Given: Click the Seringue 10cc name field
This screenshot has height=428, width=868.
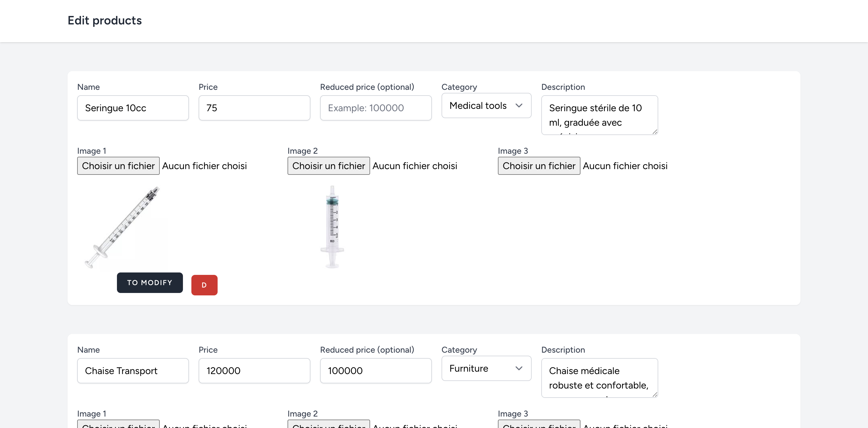Looking at the screenshot, I should [x=133, y=108].
